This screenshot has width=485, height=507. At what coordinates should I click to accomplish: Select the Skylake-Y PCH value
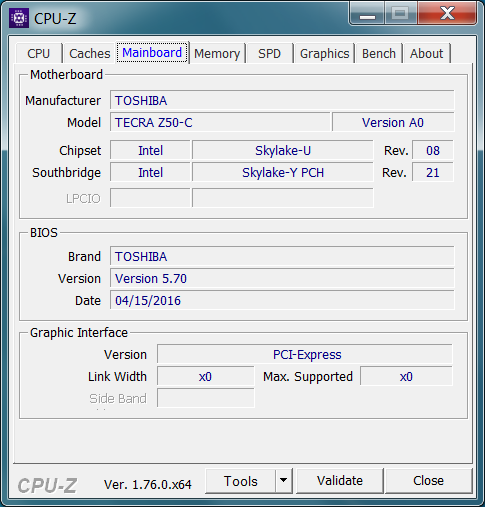click(x=283, y=172)
